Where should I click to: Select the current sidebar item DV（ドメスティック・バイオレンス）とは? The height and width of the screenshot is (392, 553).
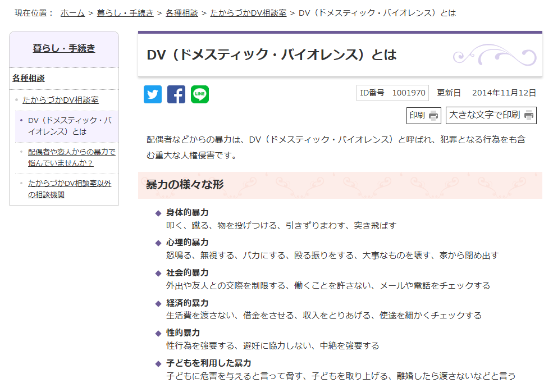point(70,126)
